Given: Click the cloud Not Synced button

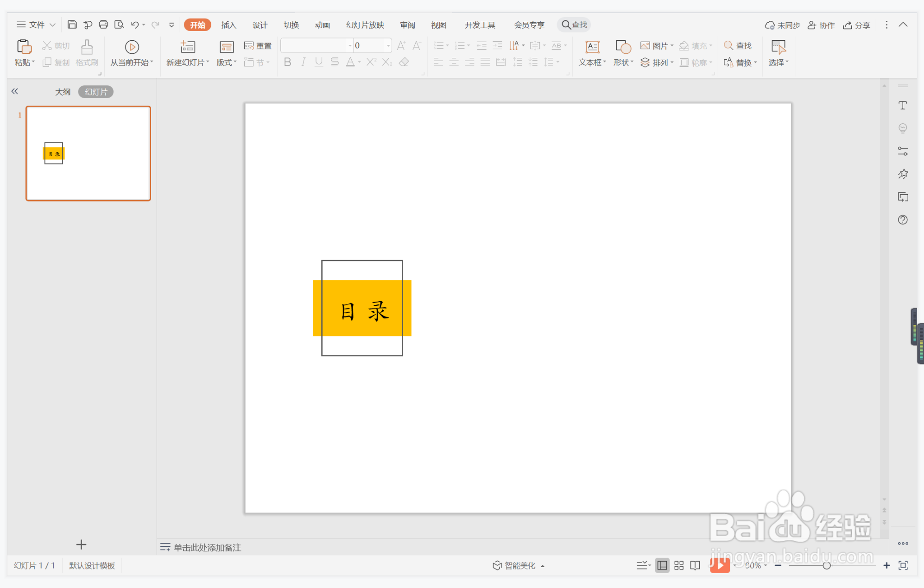Looking at the screenshot, I should pos(782,25).
